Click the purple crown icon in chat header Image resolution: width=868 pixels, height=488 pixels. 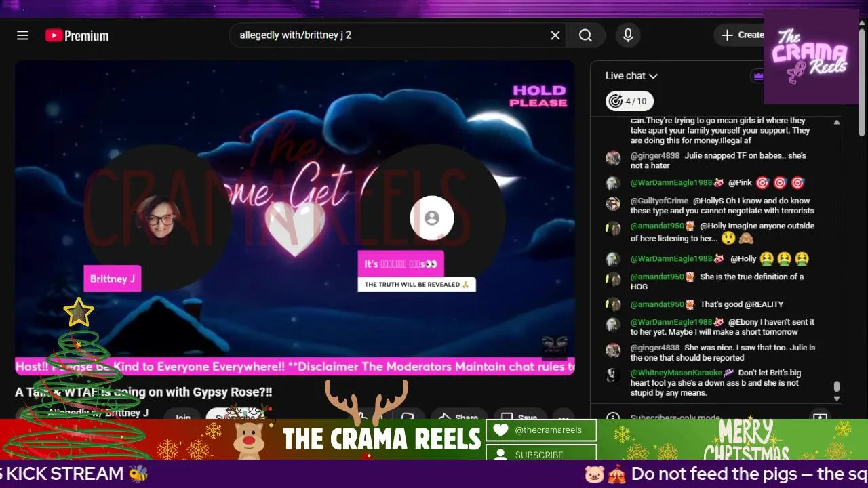coord(758,76)
